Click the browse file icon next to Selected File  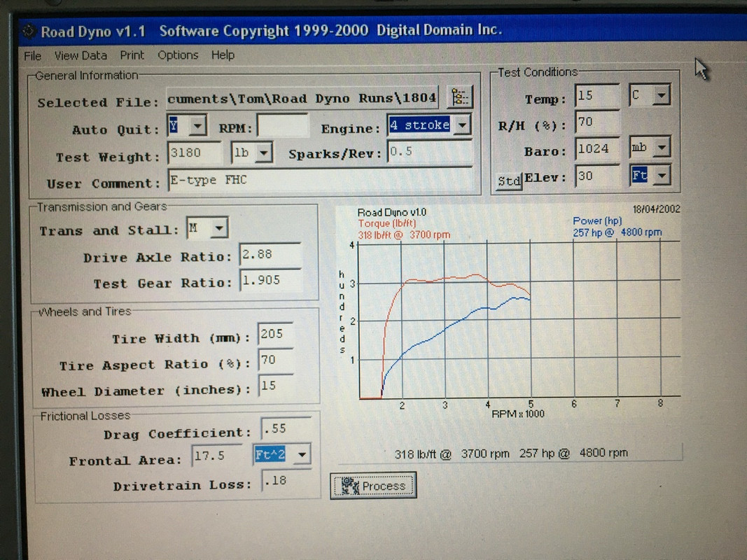tap(460, 97)
